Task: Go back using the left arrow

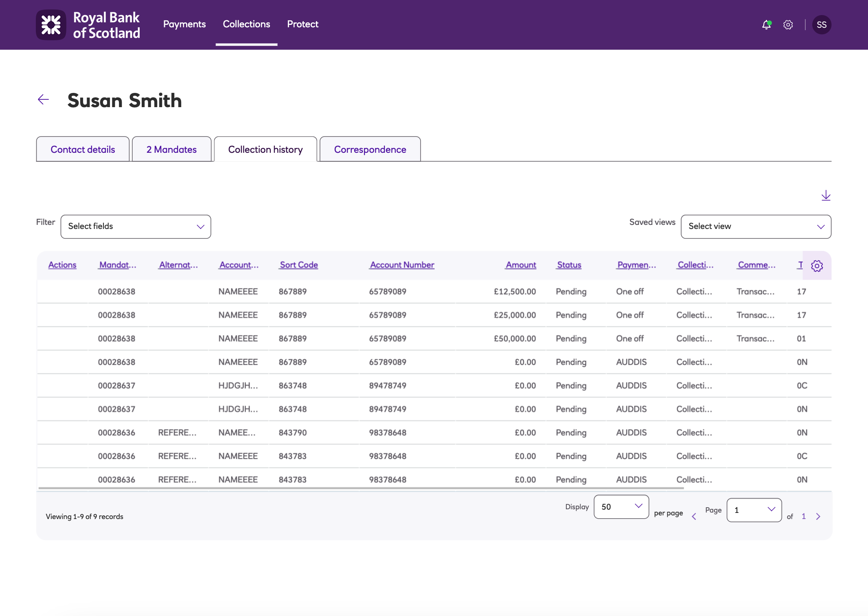Action: click(44, 99)
